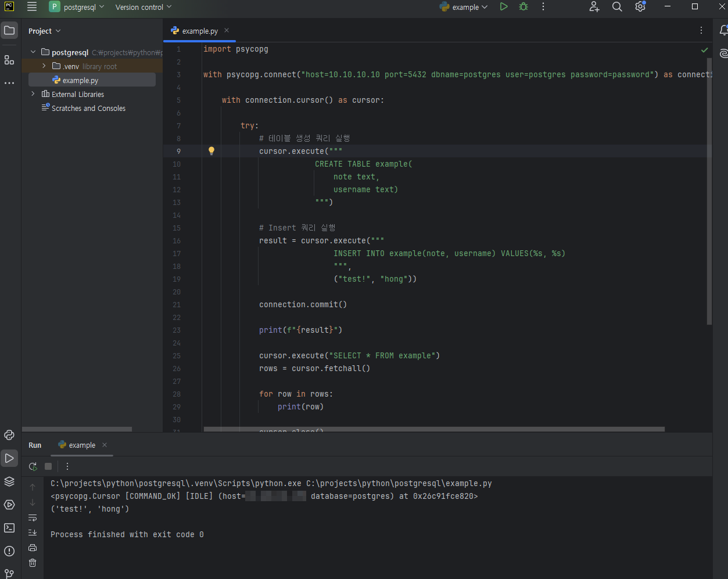
Task: Clear all run console output
Action: (x=33, y=563)
